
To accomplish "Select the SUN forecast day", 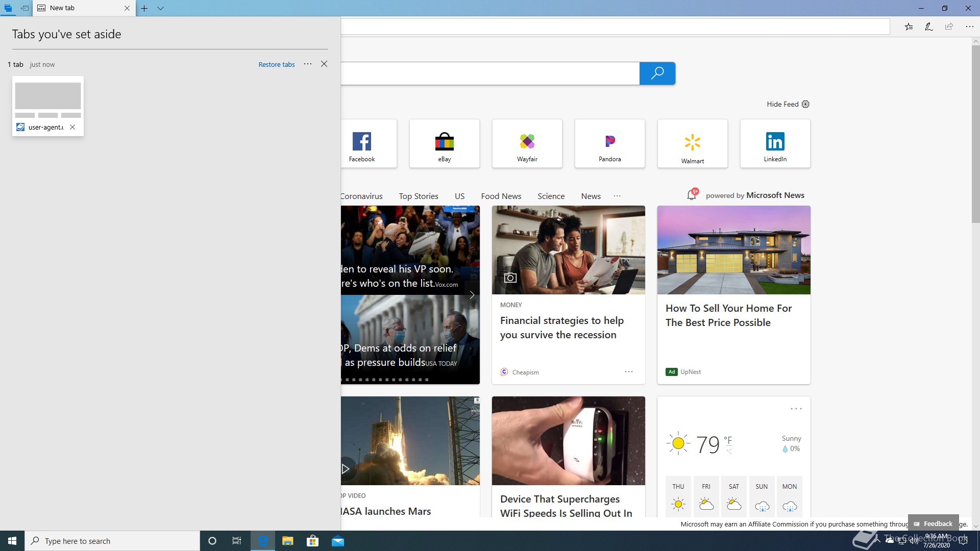I will point(762,496).
